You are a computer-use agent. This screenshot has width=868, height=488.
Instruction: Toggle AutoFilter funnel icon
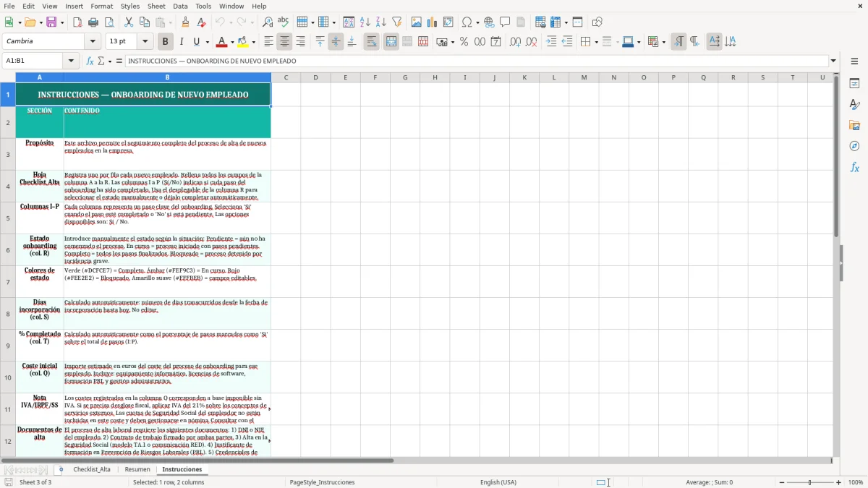point(397,22)
